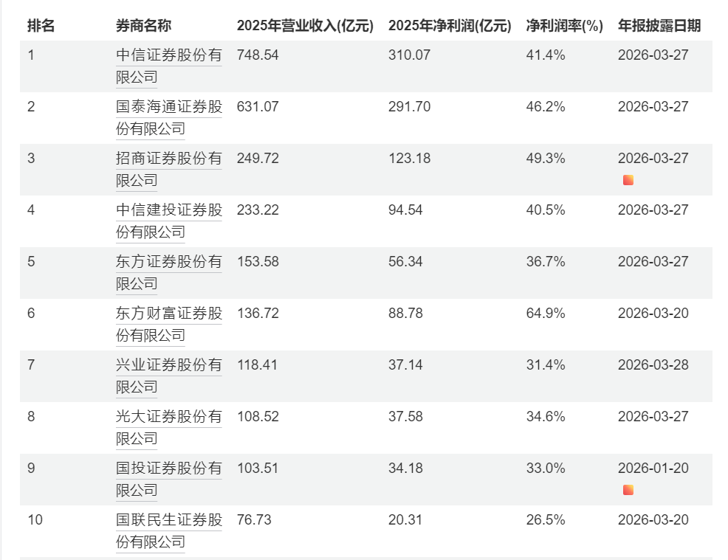This screenshot has width=728, height=560.
Task: Click the 2025年净利润(亿元) column header
Action: tap(450, 26)
